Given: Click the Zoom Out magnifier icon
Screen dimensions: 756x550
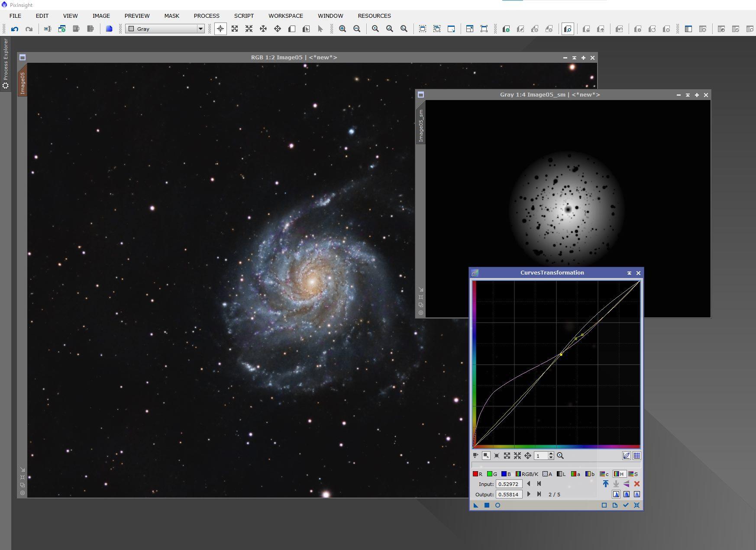Looking at the screenshot, I should (357, 29).
